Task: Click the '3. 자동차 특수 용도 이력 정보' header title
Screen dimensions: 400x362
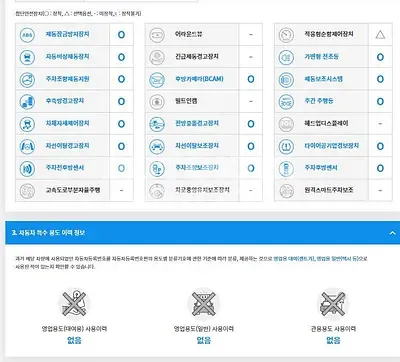Action: (48, 233)
